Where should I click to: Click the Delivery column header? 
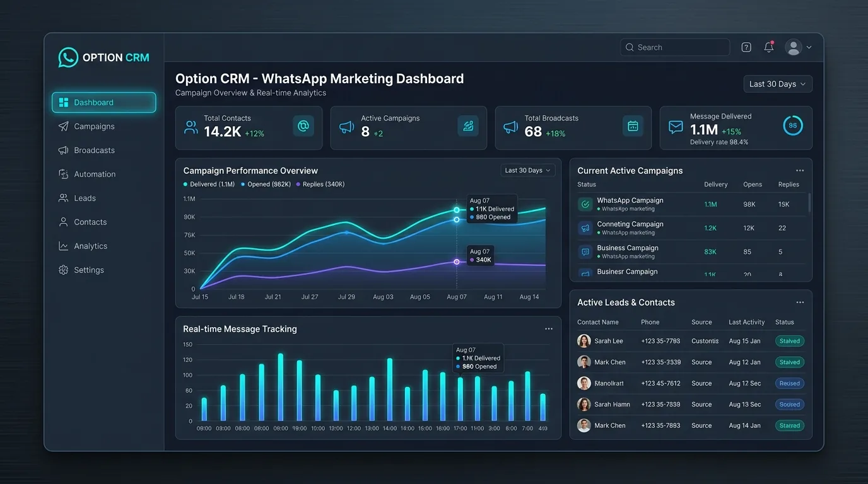coord(716,185)
